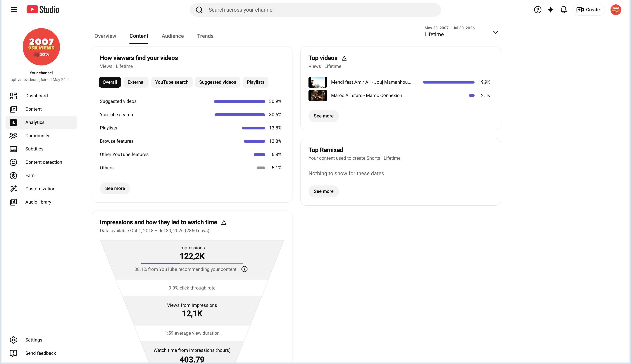
Task: Click into Search across your channel field
Action: pyautogui.click(x=315, y=10)
